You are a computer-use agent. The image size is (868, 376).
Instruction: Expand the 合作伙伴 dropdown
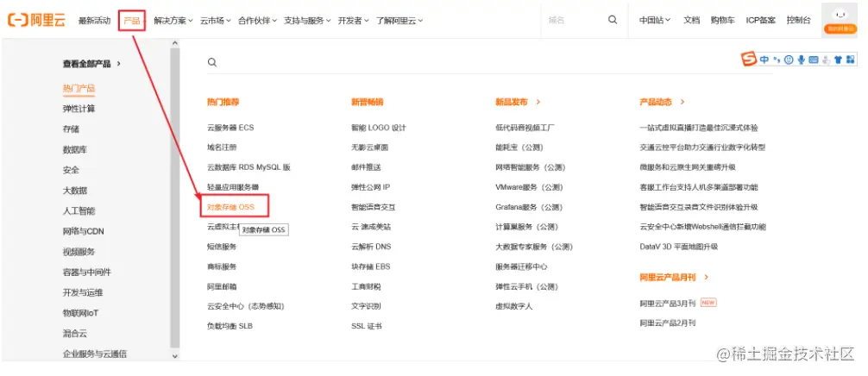click(x=257, y=21)
